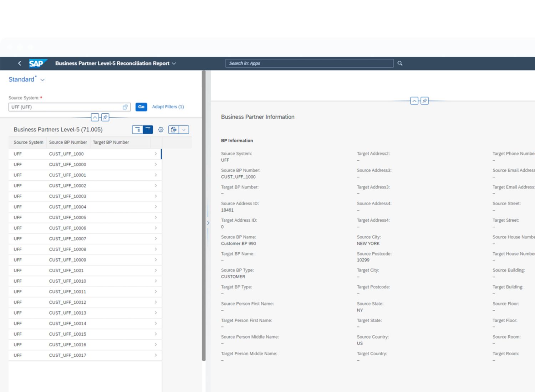535x392 pixels.
Task: Click the magnifier search icon in header
Action: (400, 63)
